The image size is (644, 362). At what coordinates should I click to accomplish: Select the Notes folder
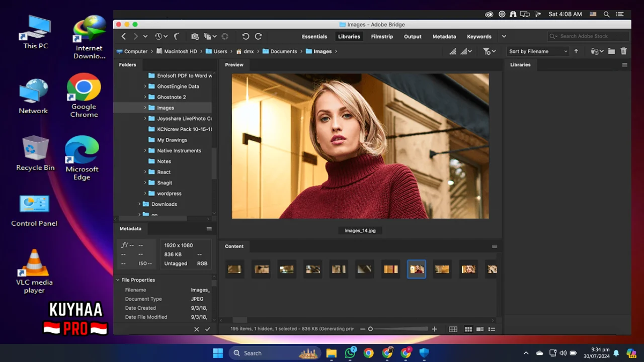[164, 161]
